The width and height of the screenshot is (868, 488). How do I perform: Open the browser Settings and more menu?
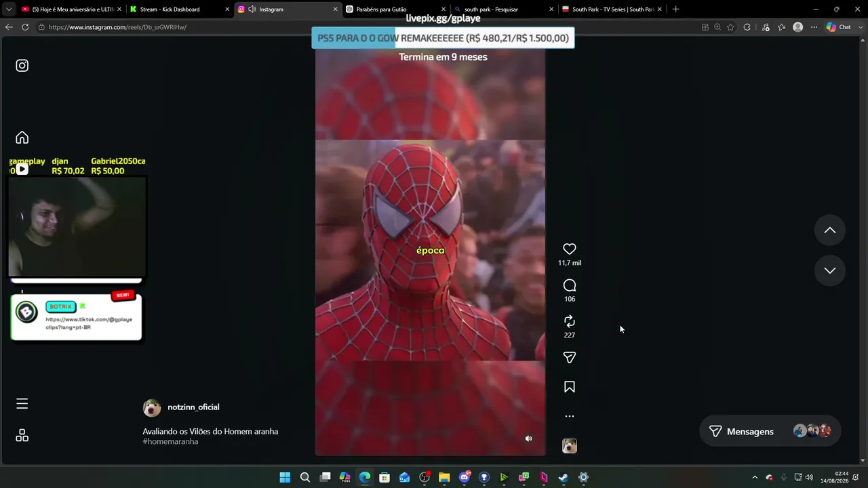tap(814, 27)
